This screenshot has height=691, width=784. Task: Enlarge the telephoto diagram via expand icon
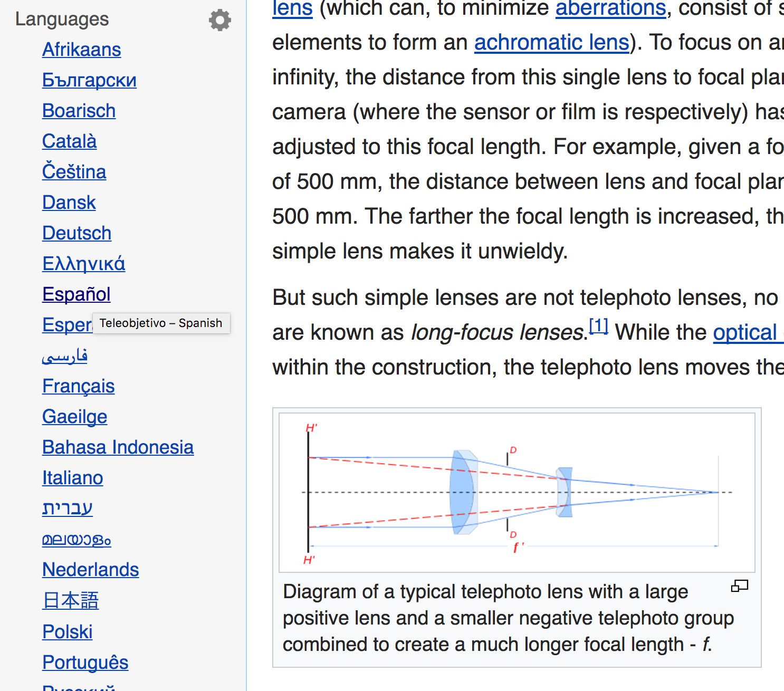click(x=740, y=586)
